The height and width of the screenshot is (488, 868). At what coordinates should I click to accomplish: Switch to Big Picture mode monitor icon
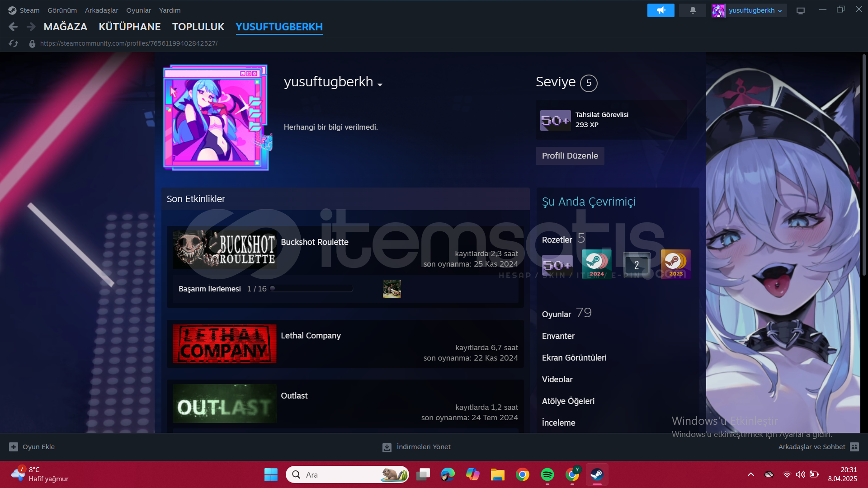801,10
